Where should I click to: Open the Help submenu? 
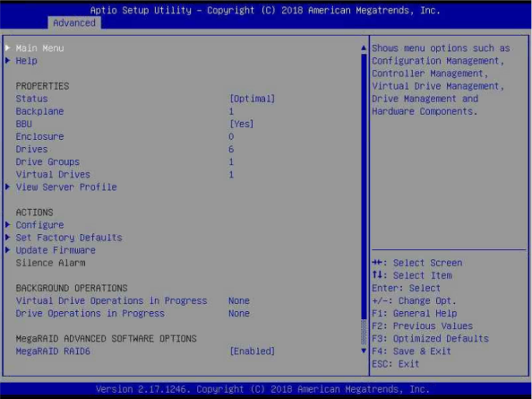(x=27, y=61)
